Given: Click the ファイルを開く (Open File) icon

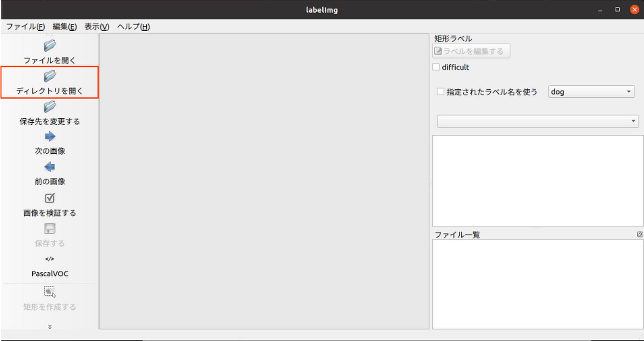Looking at the screenshot, I should pyautogui.click(x=50, y=46).
